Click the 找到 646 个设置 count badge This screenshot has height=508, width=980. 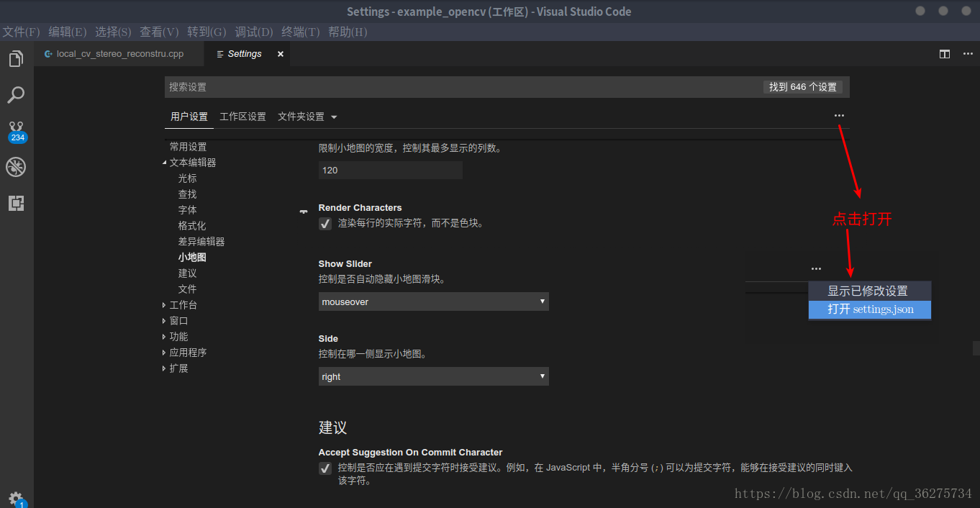point(803,87)
